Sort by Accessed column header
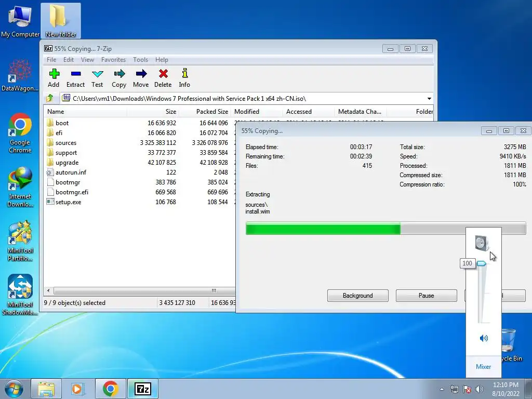The width and height of the screenshot is (532, 399). tap(309, 112)
